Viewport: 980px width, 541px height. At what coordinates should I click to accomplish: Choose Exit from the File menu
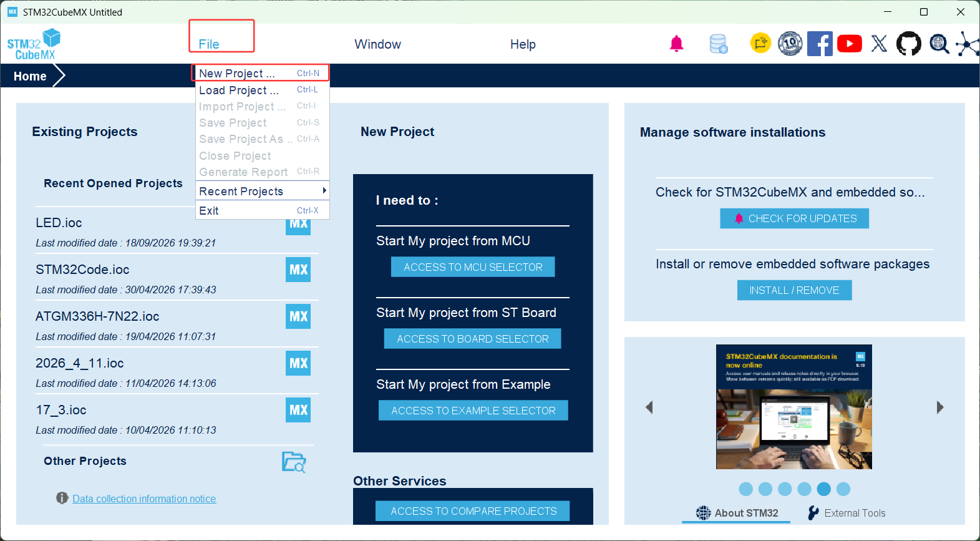pos(262,210)
